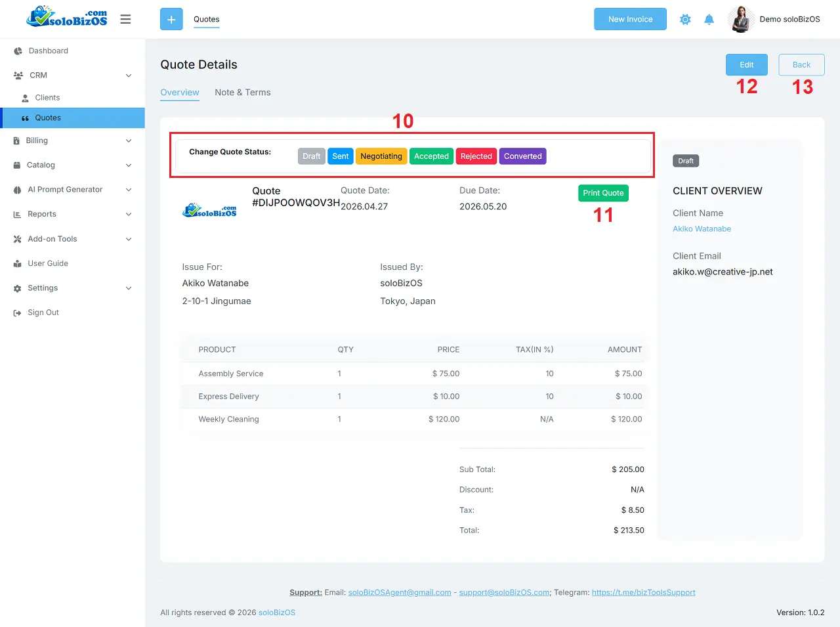The height and width of the screenshot is (627, 840).
Task: Open the notifications bell icon
Action: [709, 20]
